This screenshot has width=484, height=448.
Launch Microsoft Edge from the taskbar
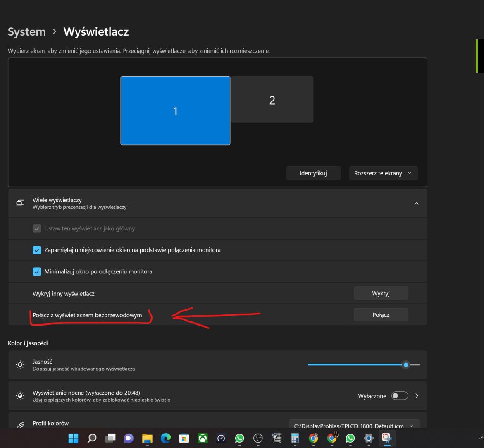click(166, 438)
